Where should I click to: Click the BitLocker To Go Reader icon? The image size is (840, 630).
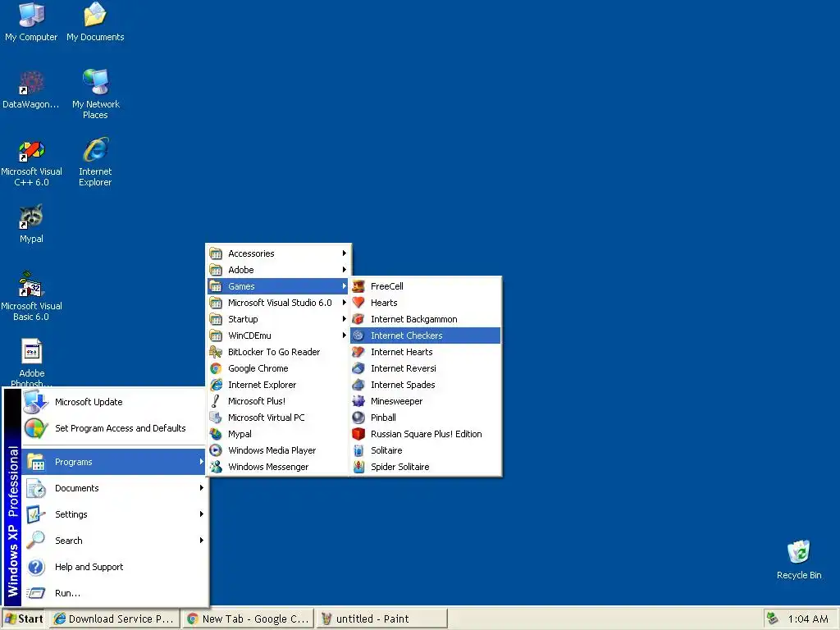tap(216, 352)
